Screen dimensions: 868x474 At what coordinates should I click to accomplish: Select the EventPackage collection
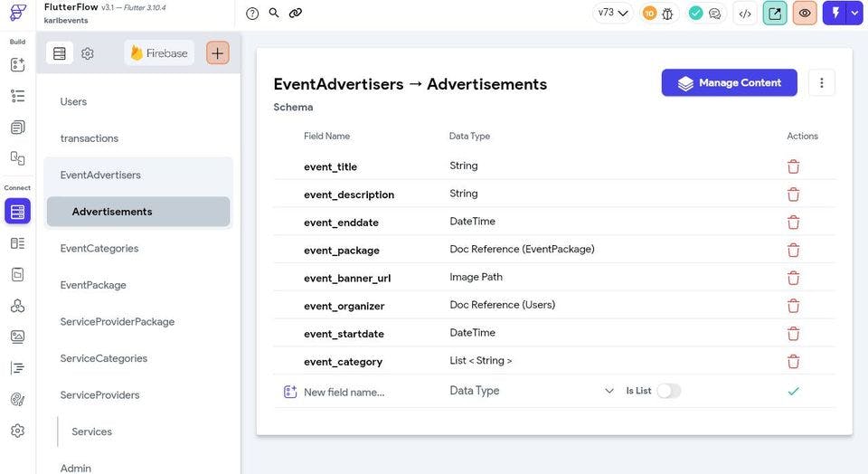(93, 285)
